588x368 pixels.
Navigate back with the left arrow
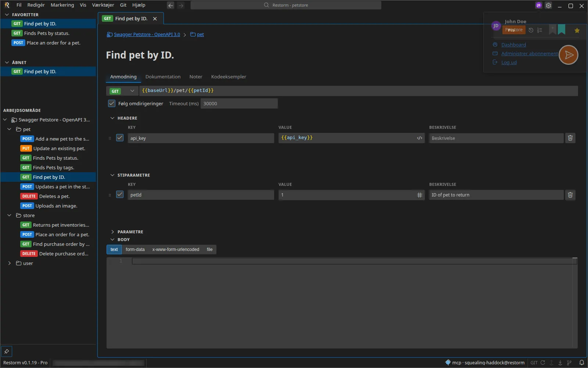point(171,5)
